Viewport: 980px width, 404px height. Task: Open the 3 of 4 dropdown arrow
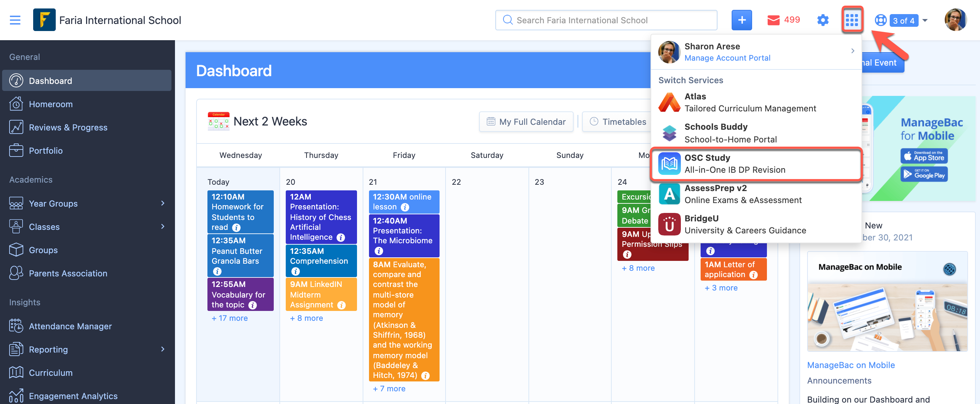925,20
